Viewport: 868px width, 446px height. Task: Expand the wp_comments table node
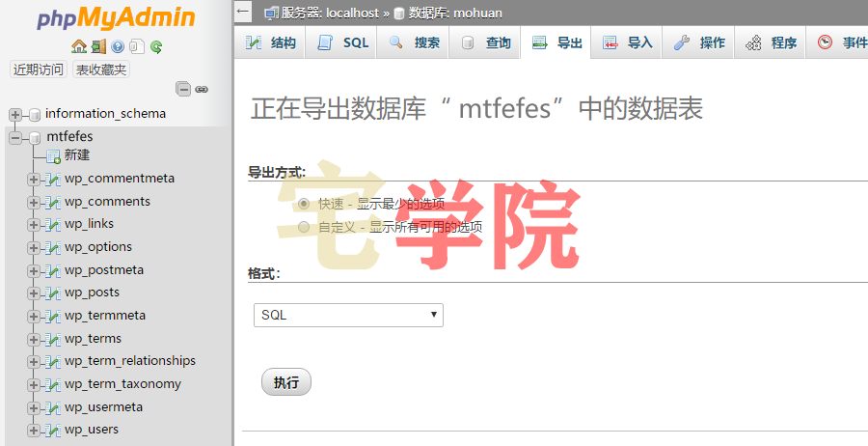[34, 202]
